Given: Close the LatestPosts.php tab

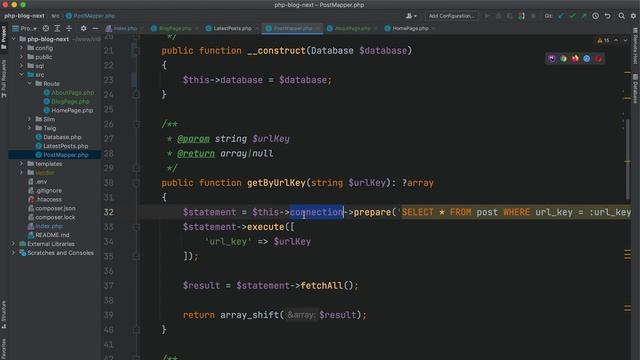Looking at the screenshot, I should tap(256, 29).
